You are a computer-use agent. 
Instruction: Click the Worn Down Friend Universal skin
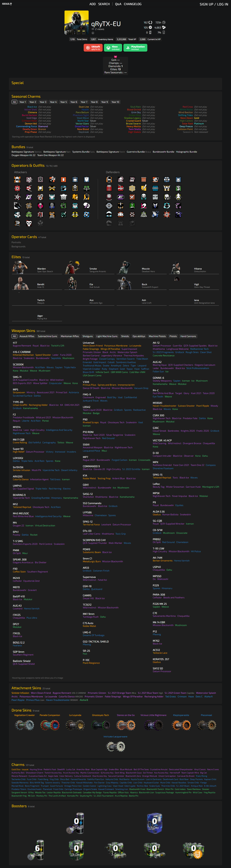93,346
